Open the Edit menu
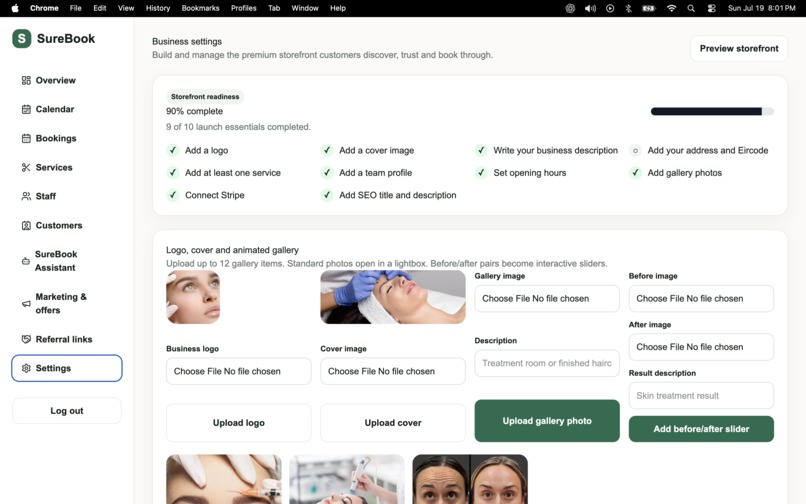 coord(100,8)
